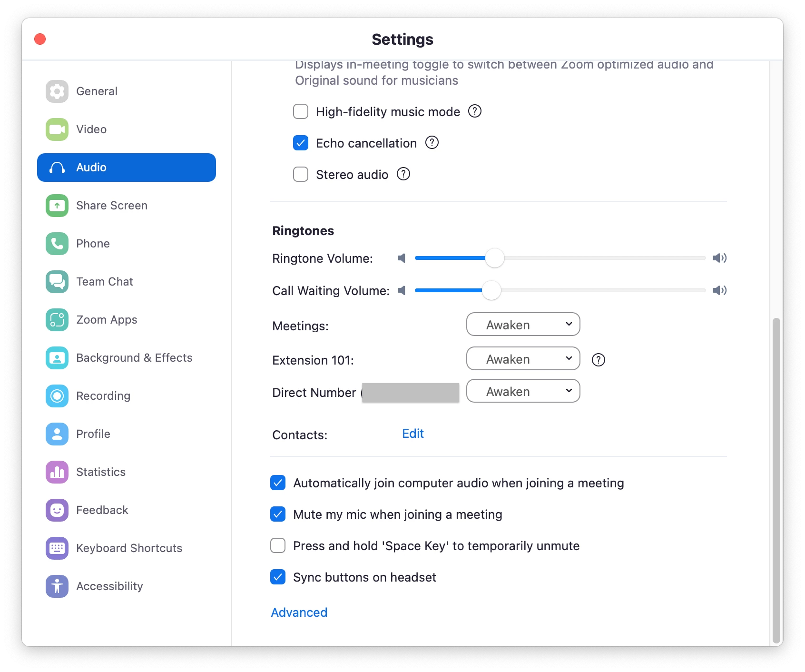Click low volume icon for Ringtone Volume
Image resolution: width=805 pixels, height=672 pixels.
(402, 258)
